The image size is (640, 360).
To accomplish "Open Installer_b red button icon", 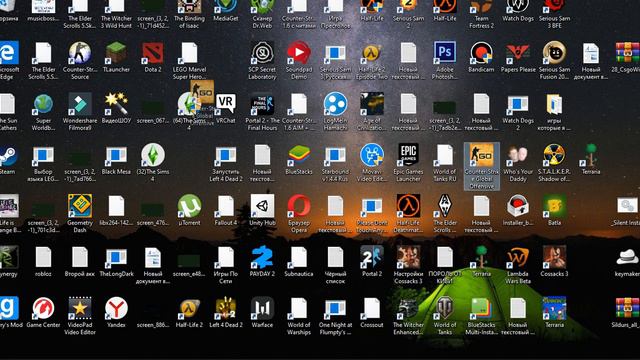I will [x=518, y=207].
